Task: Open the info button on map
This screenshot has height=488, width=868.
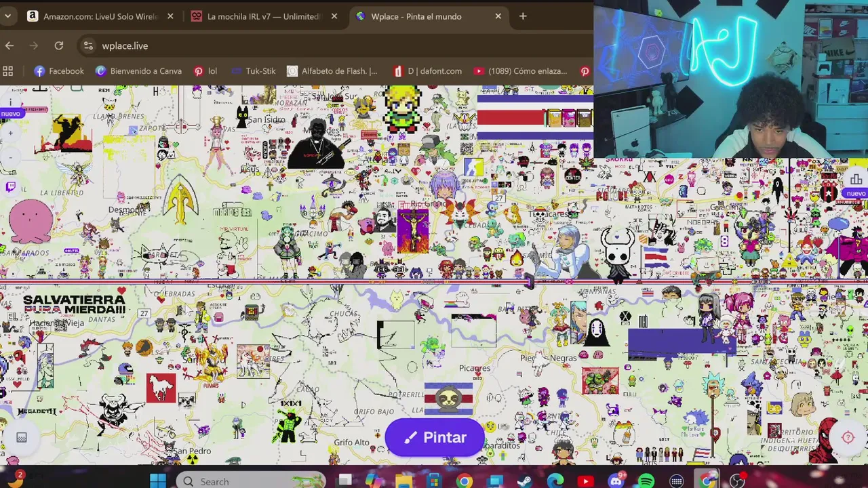Action: 10,101
